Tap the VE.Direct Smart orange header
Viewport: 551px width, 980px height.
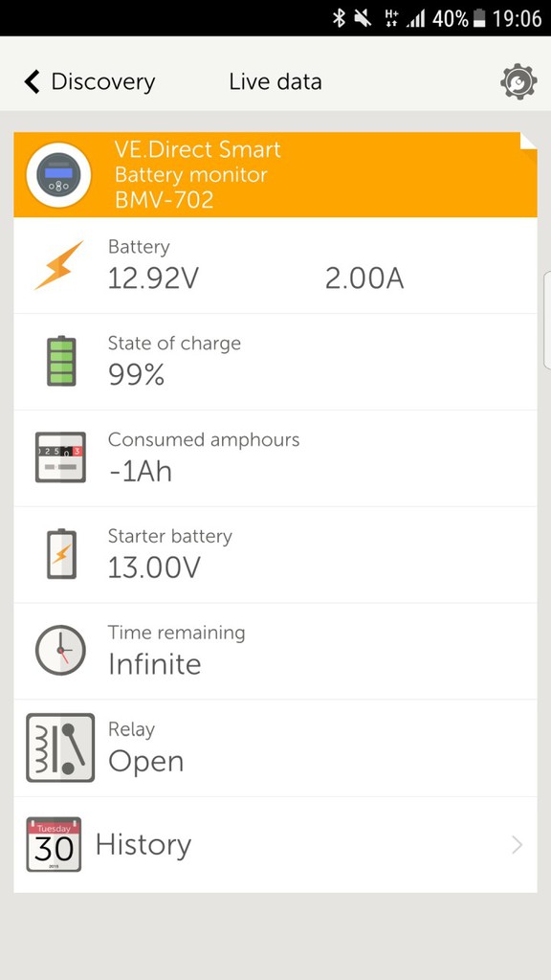[275, 175]
